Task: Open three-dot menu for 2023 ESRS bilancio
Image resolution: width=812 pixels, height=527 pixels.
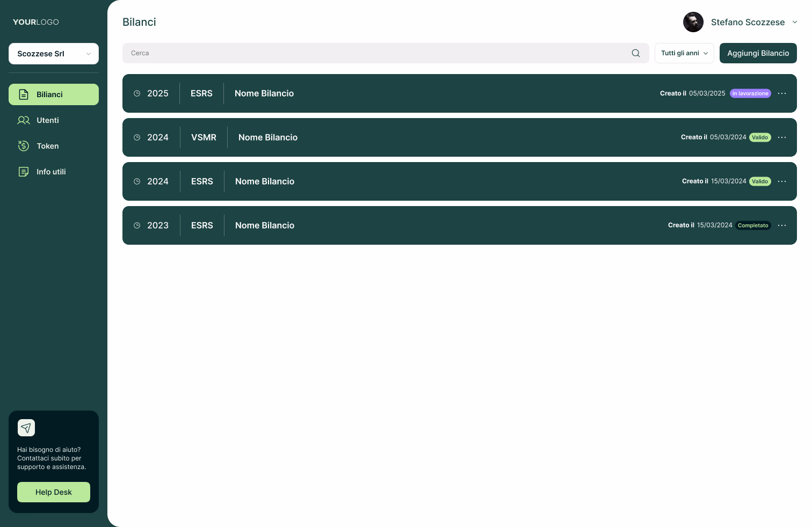Action: point(782,225)
